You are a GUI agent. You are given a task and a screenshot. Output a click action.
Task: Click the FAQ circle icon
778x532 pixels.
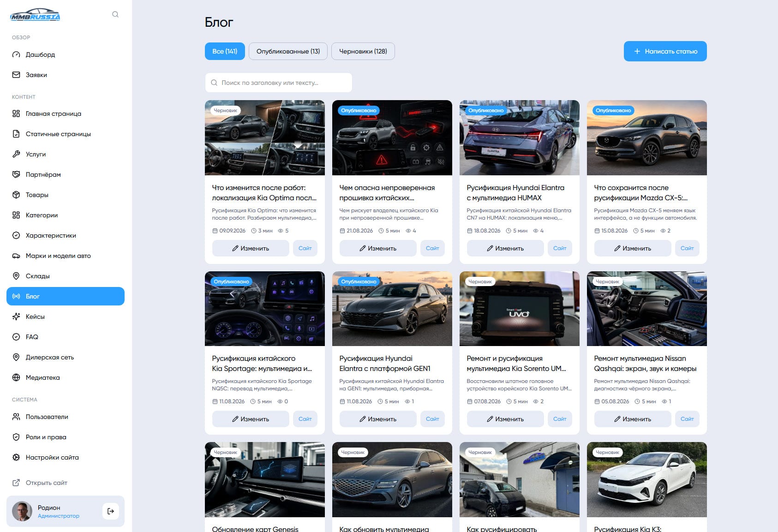point(16,337)
